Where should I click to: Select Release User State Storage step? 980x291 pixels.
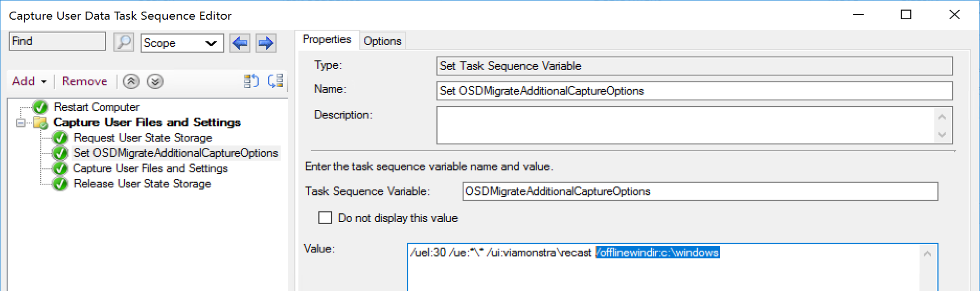(x=142, y=184)
